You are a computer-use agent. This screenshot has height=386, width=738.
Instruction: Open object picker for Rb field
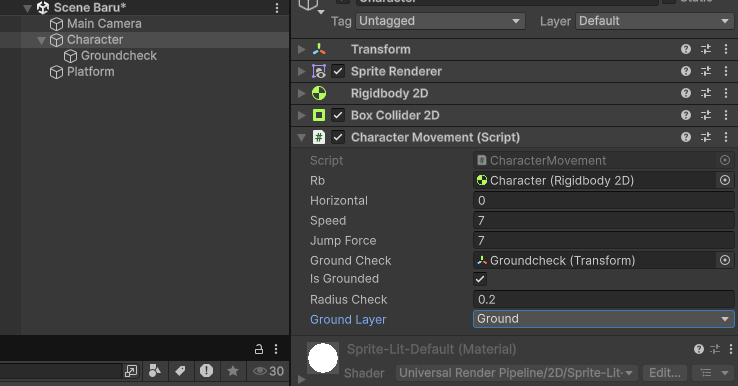click(x=725, y=180)
